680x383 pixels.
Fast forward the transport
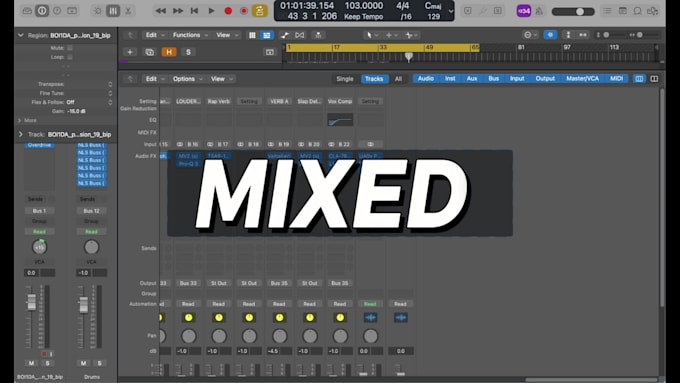[x=178, y=11]
